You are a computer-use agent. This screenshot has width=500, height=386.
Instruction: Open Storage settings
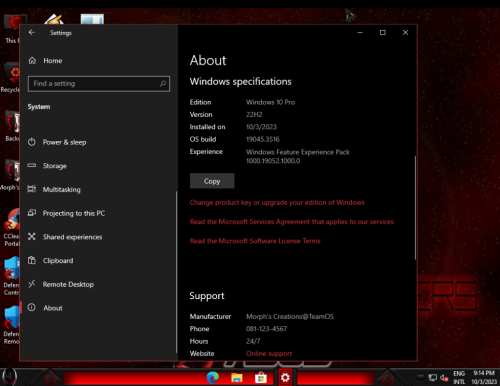click(x=98, y=166)
